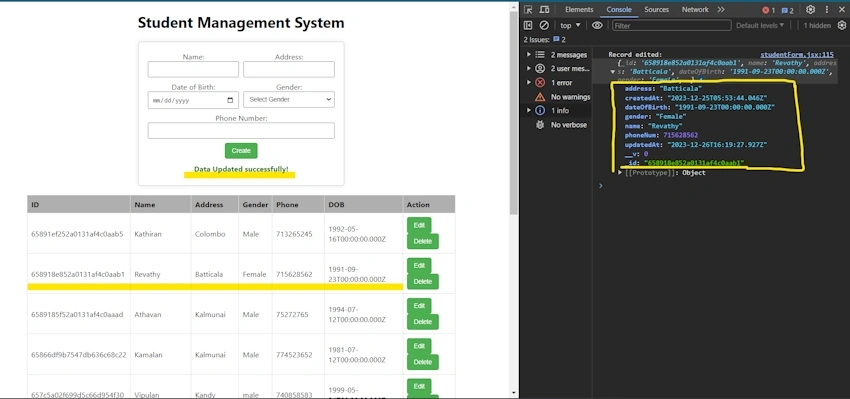Clear the console with the ban icon

coord(544,25)
